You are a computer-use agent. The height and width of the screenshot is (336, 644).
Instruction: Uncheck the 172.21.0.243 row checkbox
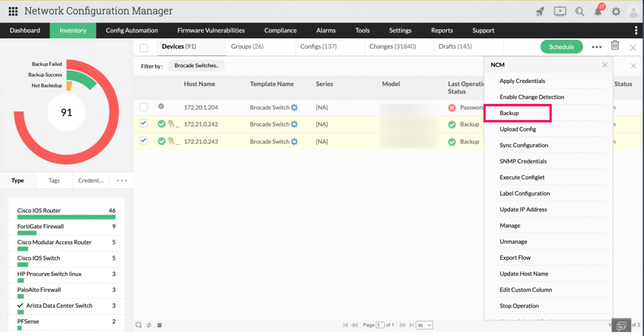click(143, 140)
